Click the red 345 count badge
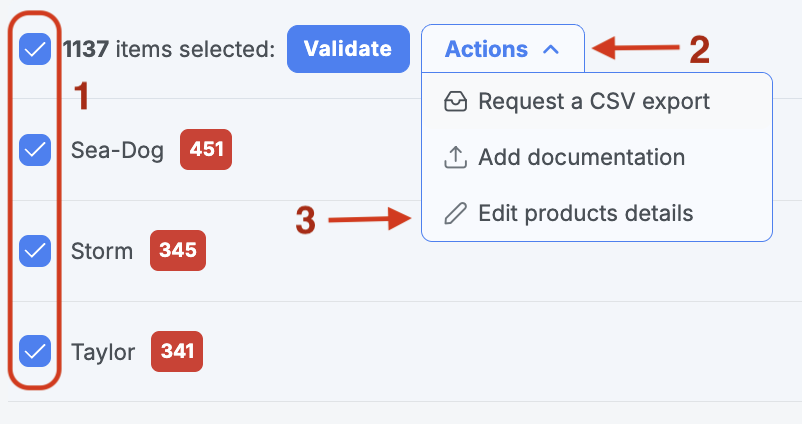The height and width of the screenshot is (424, 802). pyautogui.click(x=178, y=250)
